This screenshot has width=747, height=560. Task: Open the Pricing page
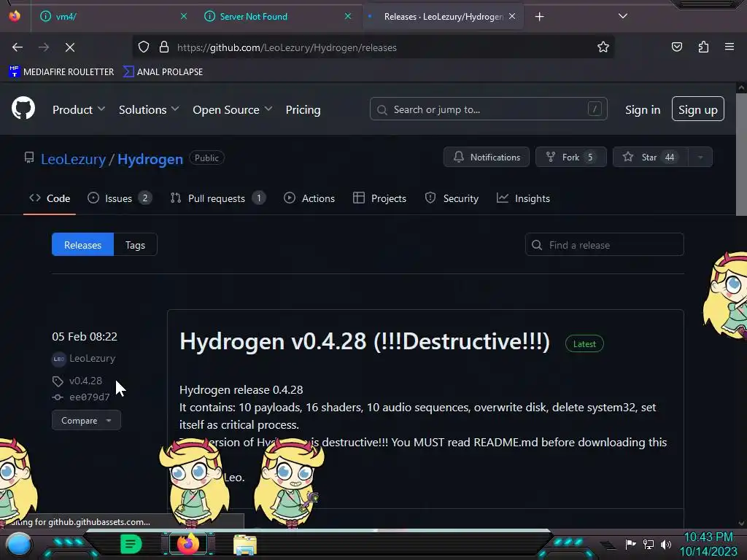coord(303,109)
